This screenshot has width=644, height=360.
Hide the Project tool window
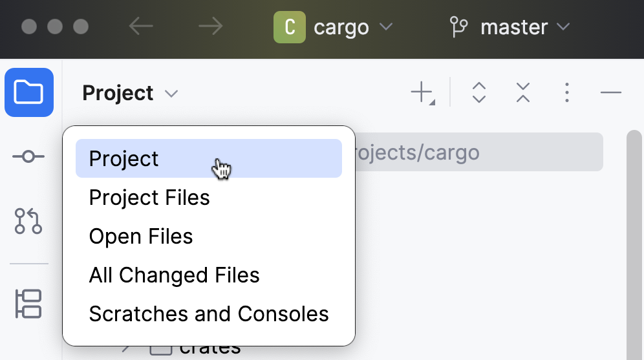tap(610, 93)
